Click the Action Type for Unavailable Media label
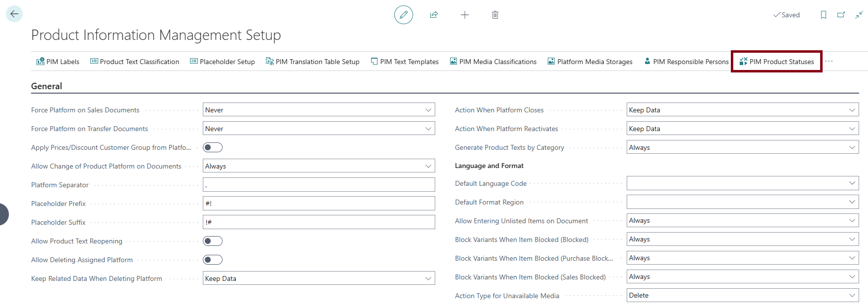The height and width of the screenshot is (308, 868). 507,296
